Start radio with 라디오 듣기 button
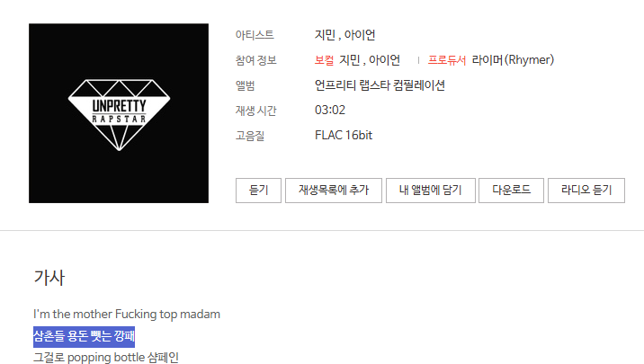Screen dimensions: 644x364 (586, 191)
